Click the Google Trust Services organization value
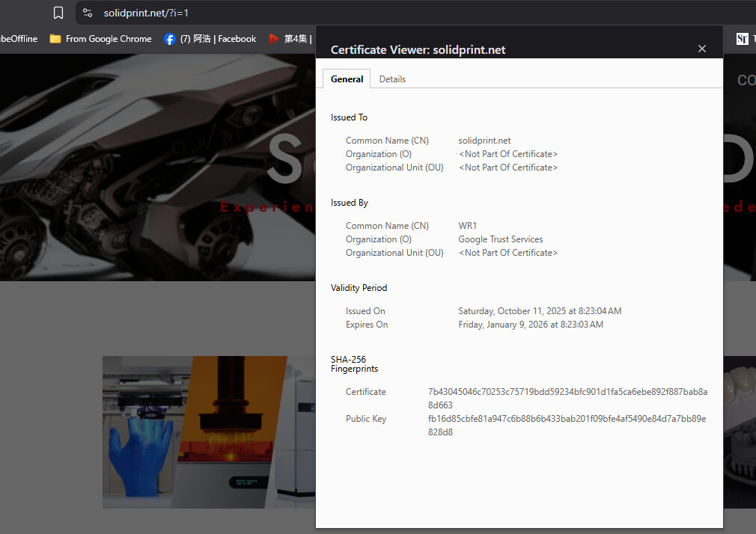This screenshot has width=756, height=534. (x=501, y=239)
